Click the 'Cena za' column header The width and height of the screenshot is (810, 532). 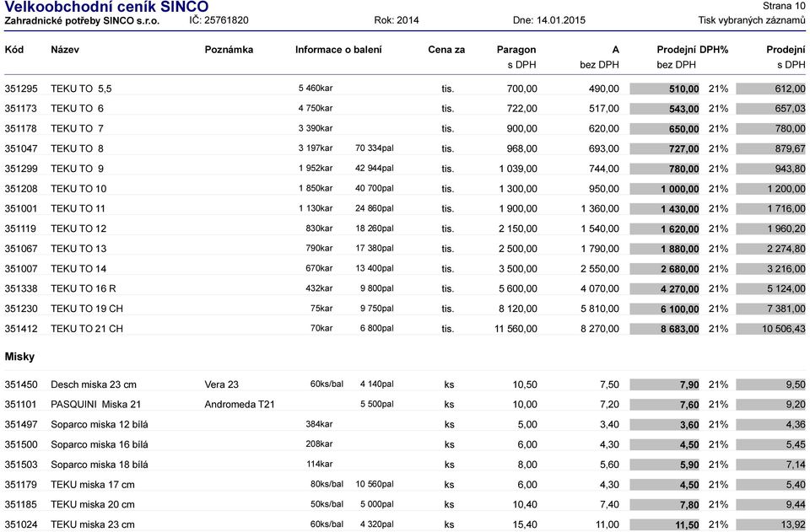446,50
